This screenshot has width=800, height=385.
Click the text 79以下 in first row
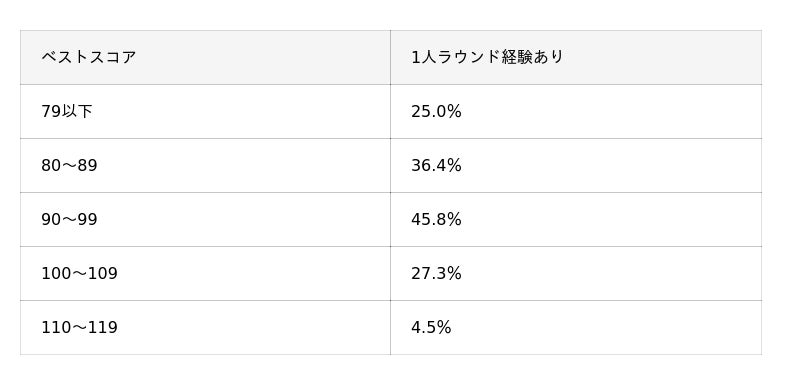pyautogui.click(x=67, y=112)
